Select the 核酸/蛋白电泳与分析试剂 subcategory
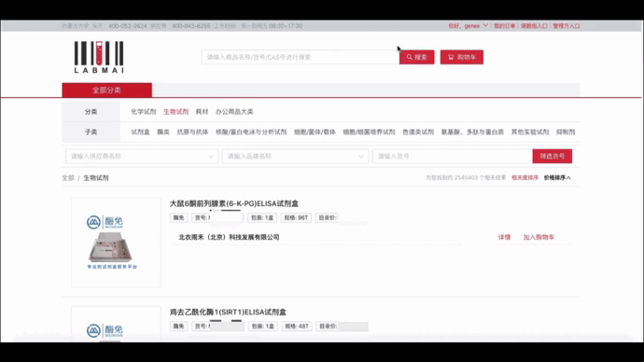Image resolution: width=644 pixels, height=362 pixels. click(251, 132)
